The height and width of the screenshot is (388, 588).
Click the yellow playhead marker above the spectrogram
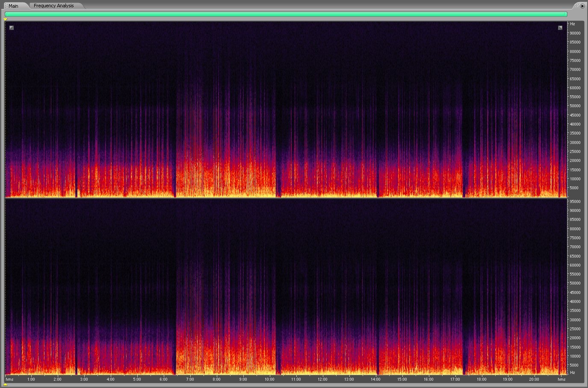(x=6, y=19)
